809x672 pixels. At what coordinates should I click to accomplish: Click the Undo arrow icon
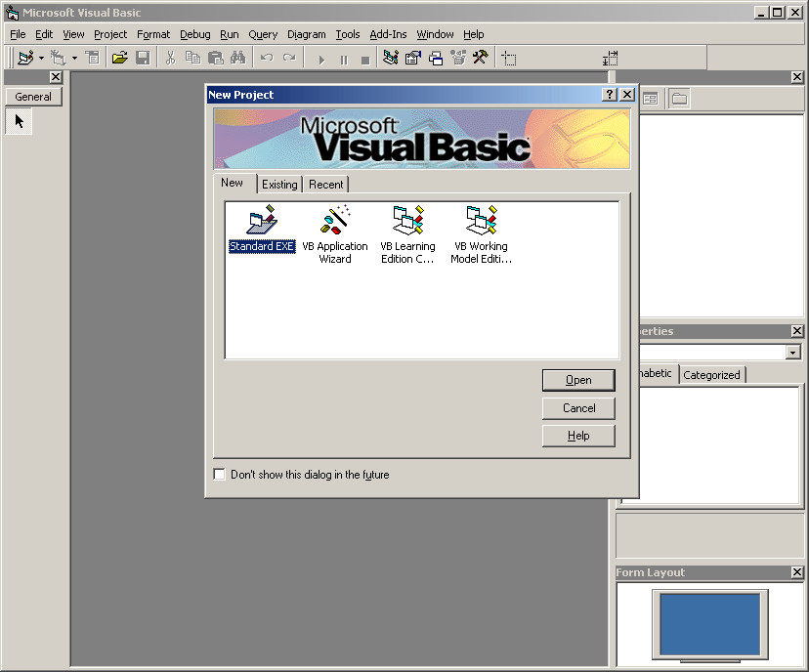tap(267, 58)
